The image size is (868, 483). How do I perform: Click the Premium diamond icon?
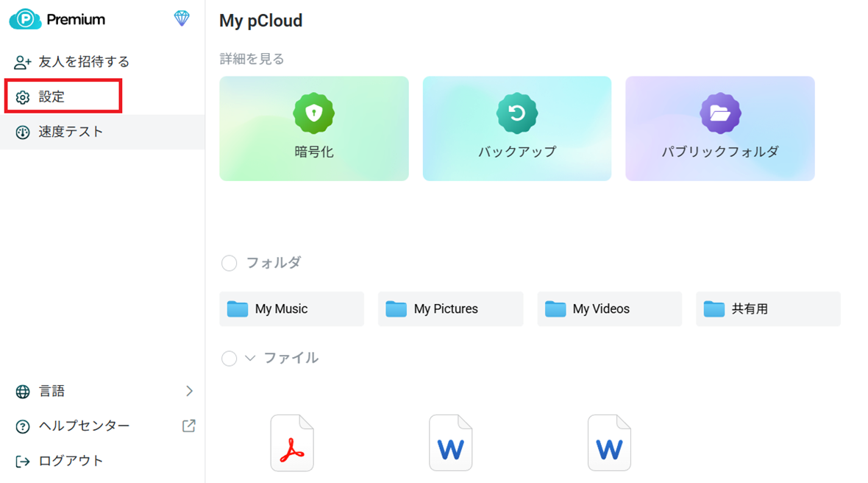click(x=182, y=19)
